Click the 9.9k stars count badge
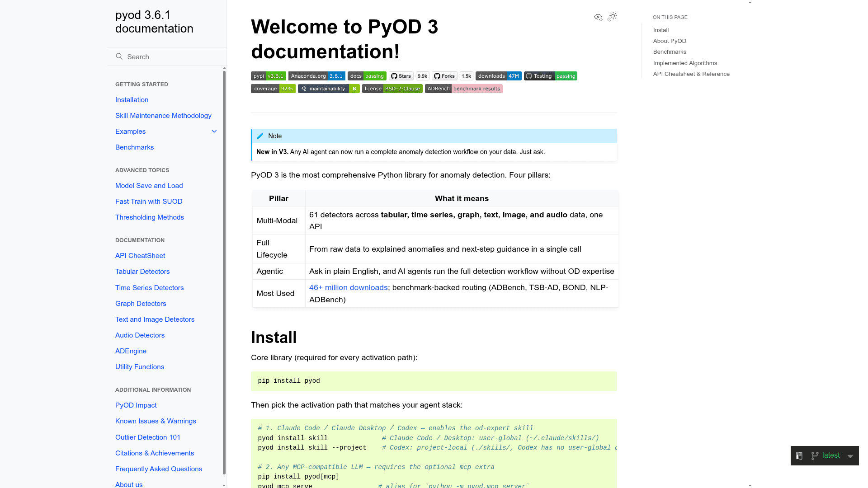This screenshot has width=868, height=488. (x=422, y=76)
